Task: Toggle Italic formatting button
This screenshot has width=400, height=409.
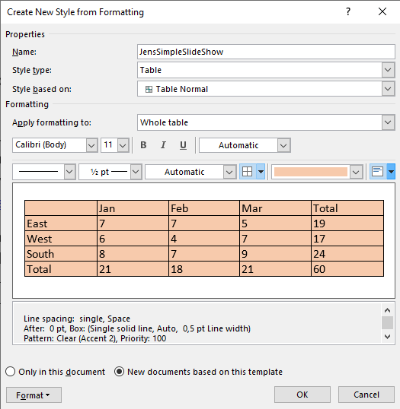Action: 163,145
